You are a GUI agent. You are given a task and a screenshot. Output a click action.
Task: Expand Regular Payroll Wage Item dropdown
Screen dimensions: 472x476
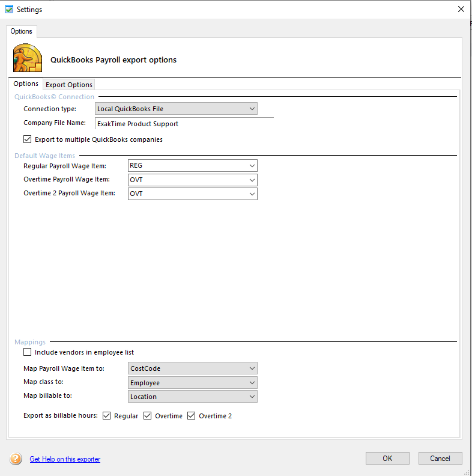point(192,165)
